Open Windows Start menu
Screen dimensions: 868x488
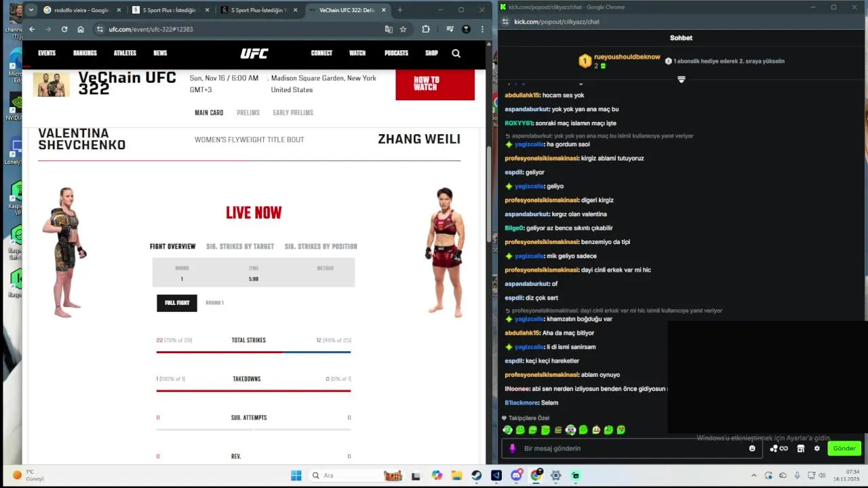[x=296, y=475]
